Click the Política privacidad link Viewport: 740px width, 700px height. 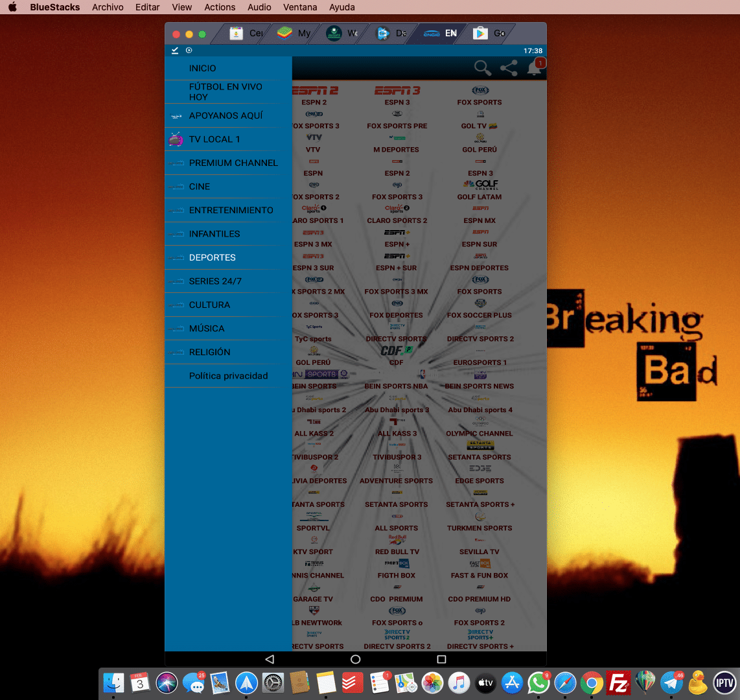[228, 376]
